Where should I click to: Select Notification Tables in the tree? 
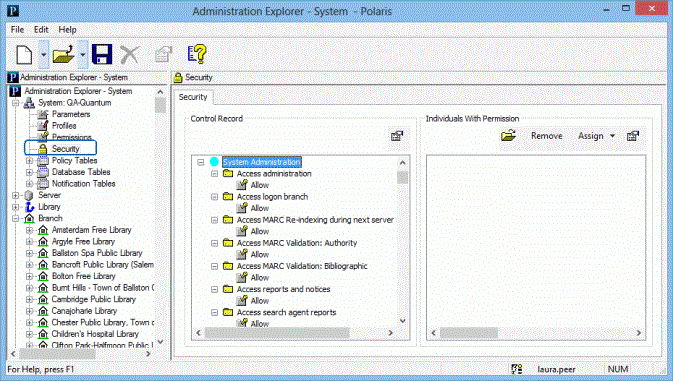coord(84,184)
